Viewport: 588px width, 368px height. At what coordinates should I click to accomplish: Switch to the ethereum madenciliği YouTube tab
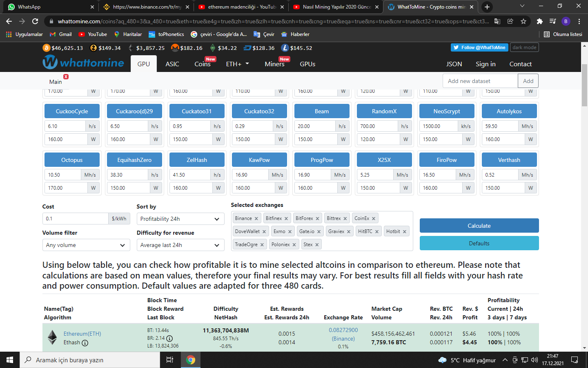pos(241,7)
